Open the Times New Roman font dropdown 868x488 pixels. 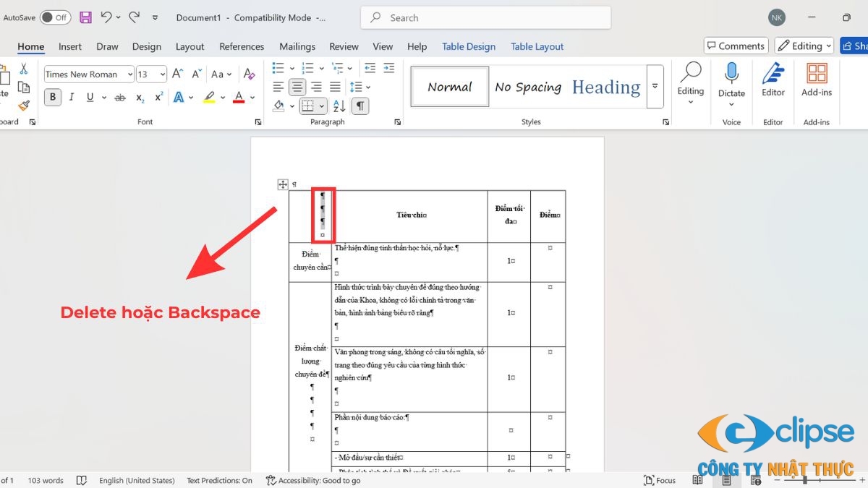coord(89,74)
